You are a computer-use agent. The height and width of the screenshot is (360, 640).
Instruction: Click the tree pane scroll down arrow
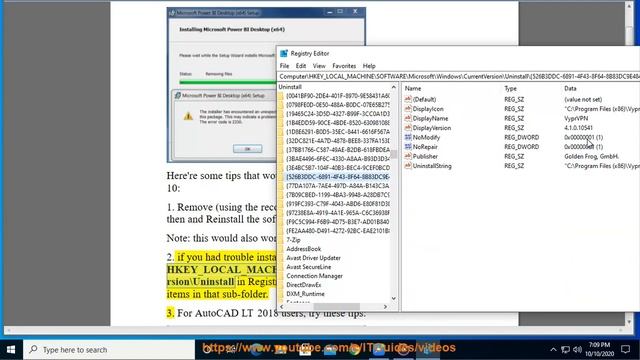click(393, 298)
